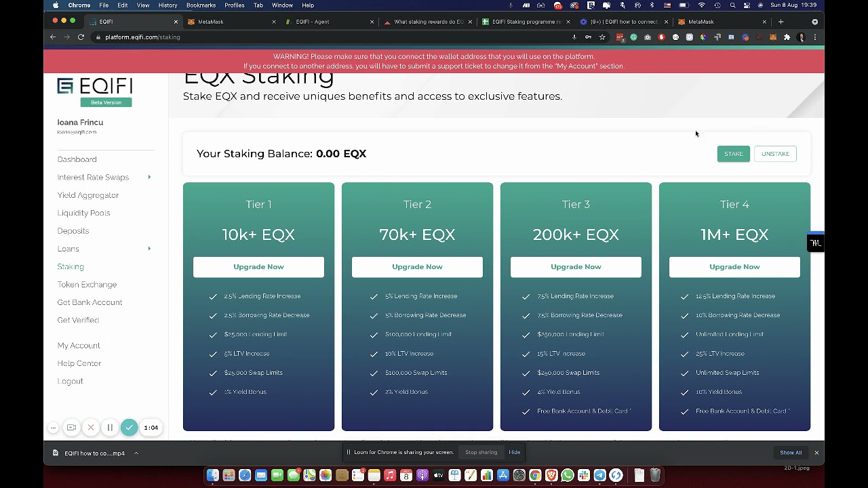Click Logout in the sidebar
Image resolution: width=868 pixels, height=488 pixels.
click(x=71, y=381)
